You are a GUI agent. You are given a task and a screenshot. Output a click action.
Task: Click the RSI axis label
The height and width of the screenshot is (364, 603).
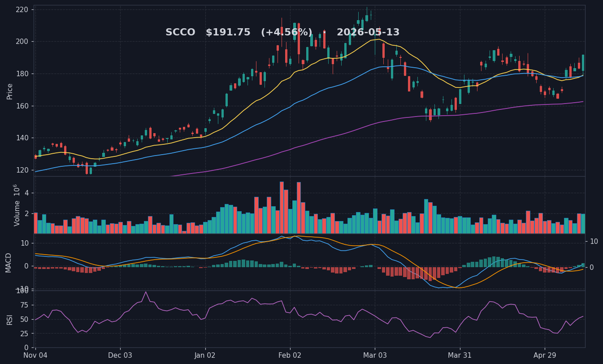(x=10, y=319)
